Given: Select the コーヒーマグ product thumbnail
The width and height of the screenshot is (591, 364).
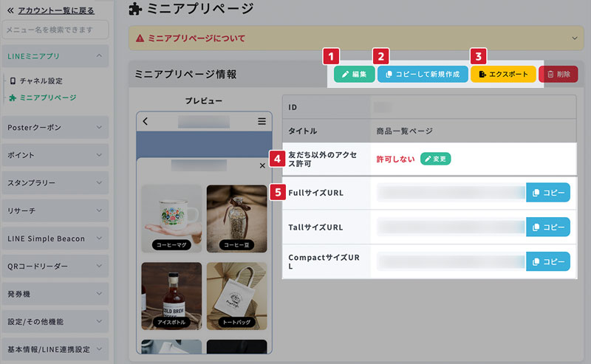Looking at the screenshot, I should 171,219.
